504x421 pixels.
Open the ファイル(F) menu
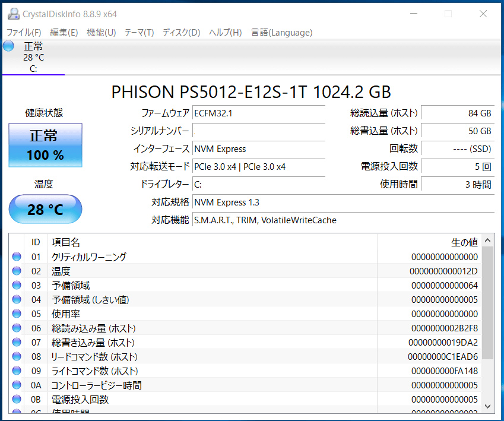[x=24, y=33]
